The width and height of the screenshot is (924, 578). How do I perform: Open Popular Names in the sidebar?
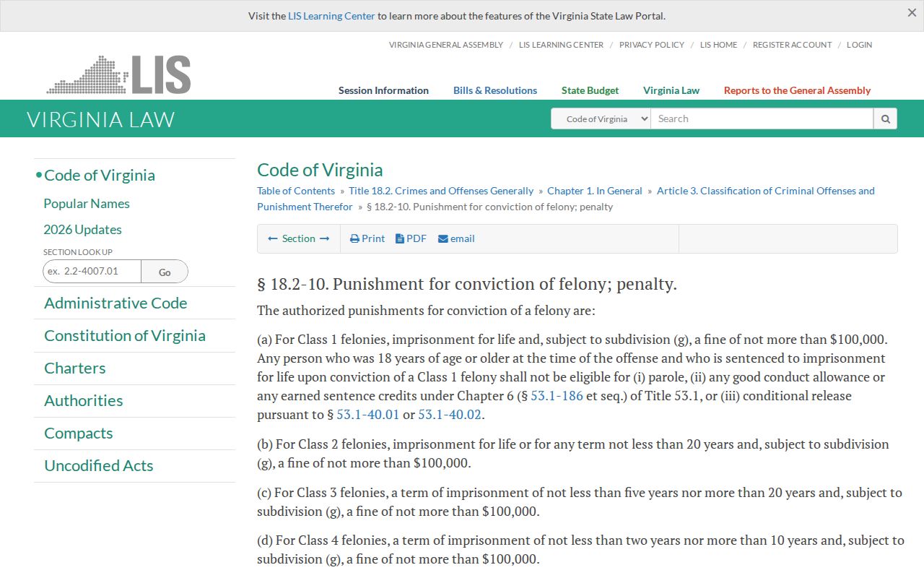click(87, 204)
